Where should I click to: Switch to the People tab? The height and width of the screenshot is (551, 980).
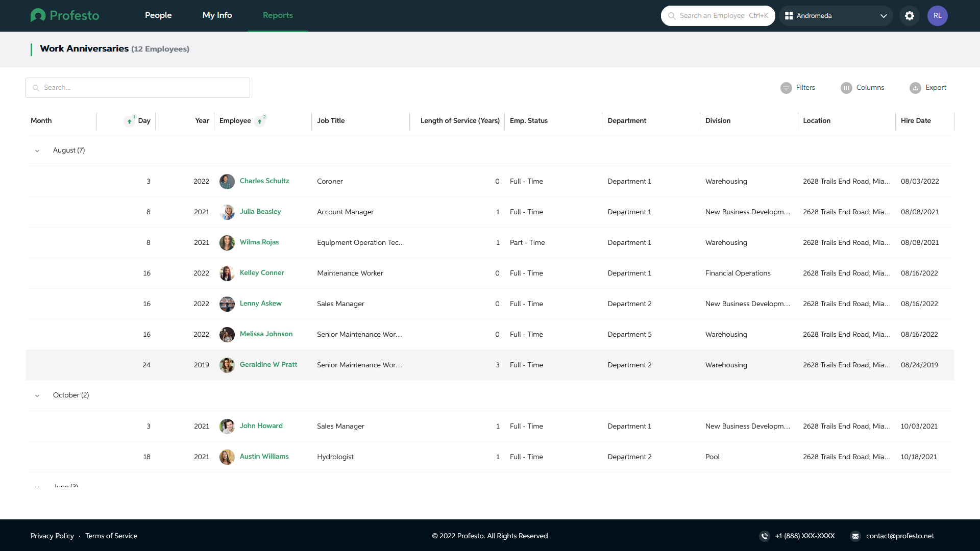point(158,15)
